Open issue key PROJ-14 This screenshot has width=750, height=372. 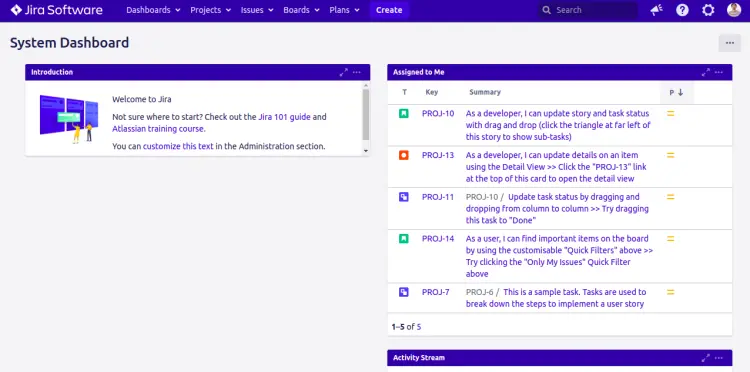coord(438,238)
